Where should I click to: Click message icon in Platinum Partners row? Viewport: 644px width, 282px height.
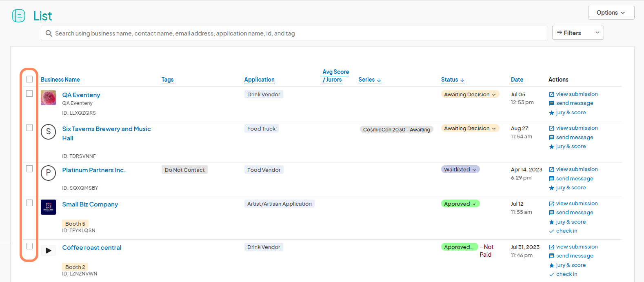tap(552, 179)
